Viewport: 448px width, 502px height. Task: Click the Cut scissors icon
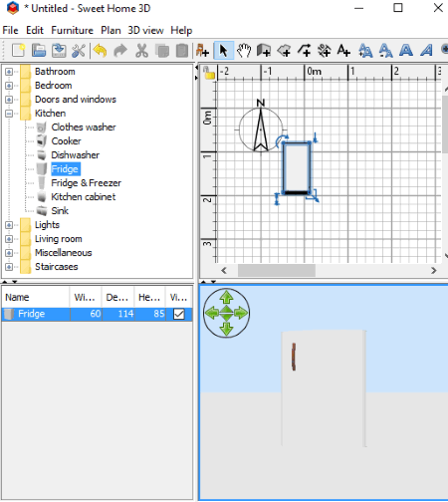[141, 51]
